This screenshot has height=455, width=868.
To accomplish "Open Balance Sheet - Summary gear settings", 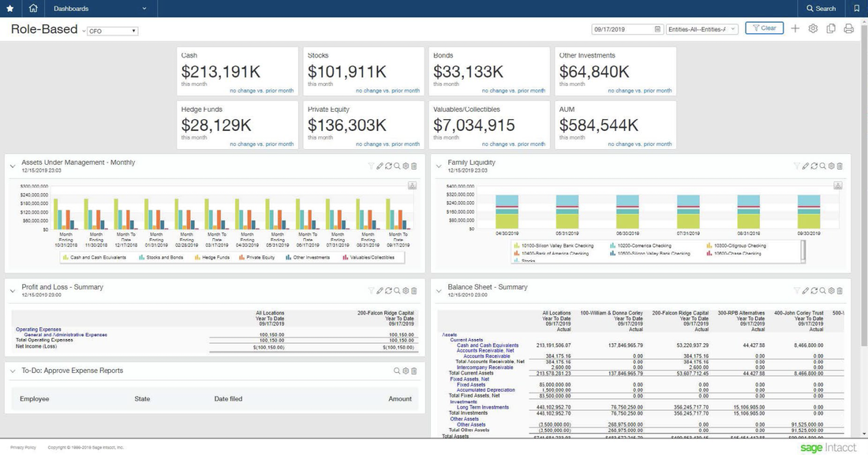I will click(x=831, y=291).
